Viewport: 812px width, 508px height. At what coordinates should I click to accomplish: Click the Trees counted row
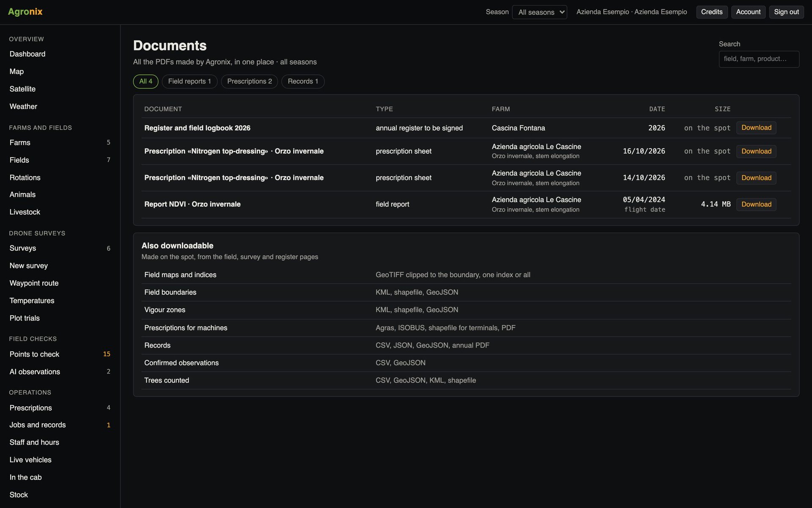pyautogui.click(x=466, y=381)
